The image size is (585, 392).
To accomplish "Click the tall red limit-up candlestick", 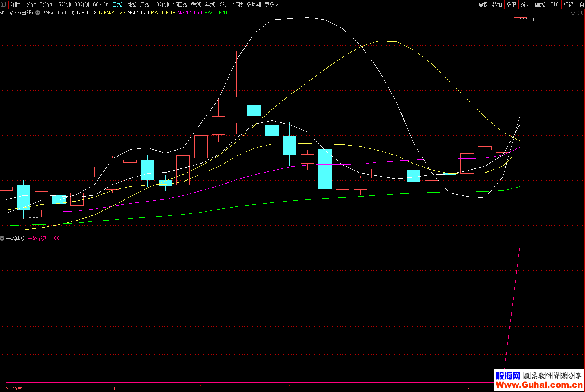I will [x=520, y=72].
